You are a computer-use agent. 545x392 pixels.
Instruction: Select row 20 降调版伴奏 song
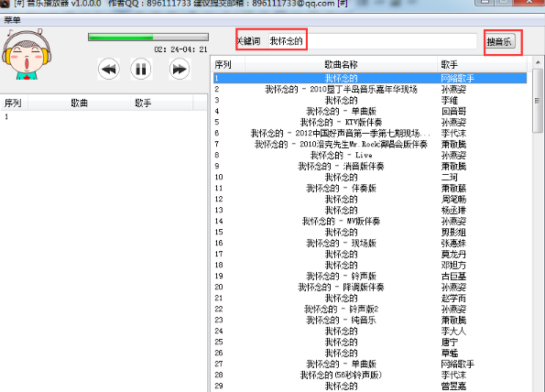pyautogui.click(x=370, y=287)
